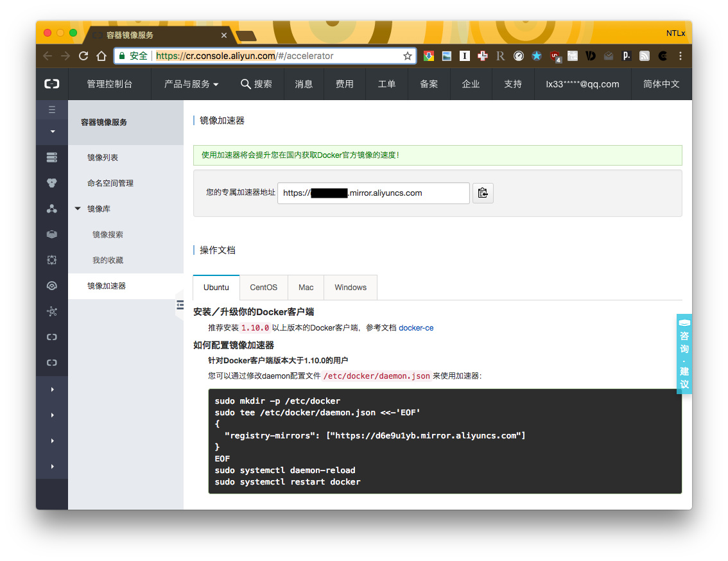Click the browser reload icon
Image resolution: width=728 pixels, height=561 pixels.
pos(83,56)
